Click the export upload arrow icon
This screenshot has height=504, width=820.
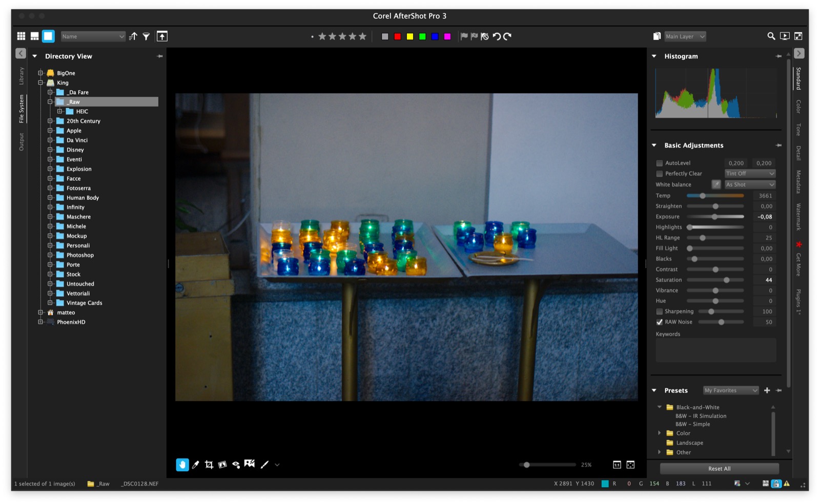point(162,36)
